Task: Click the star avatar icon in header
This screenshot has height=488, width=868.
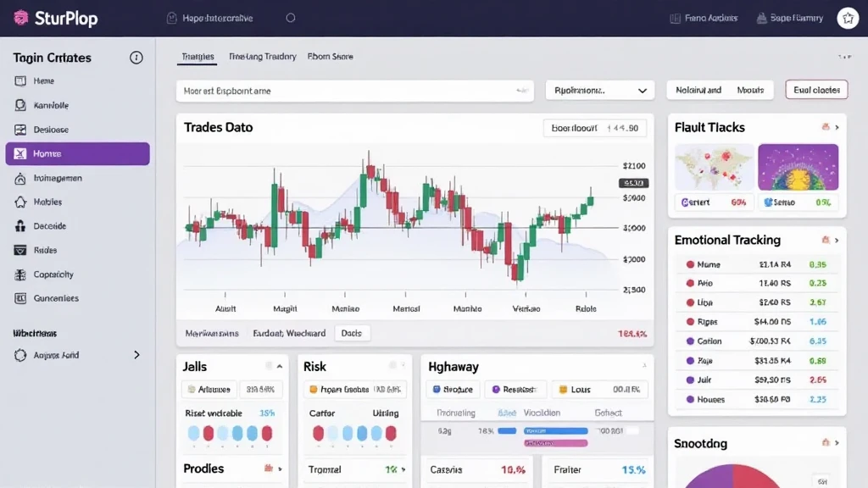Action: (x=848, y=19)
